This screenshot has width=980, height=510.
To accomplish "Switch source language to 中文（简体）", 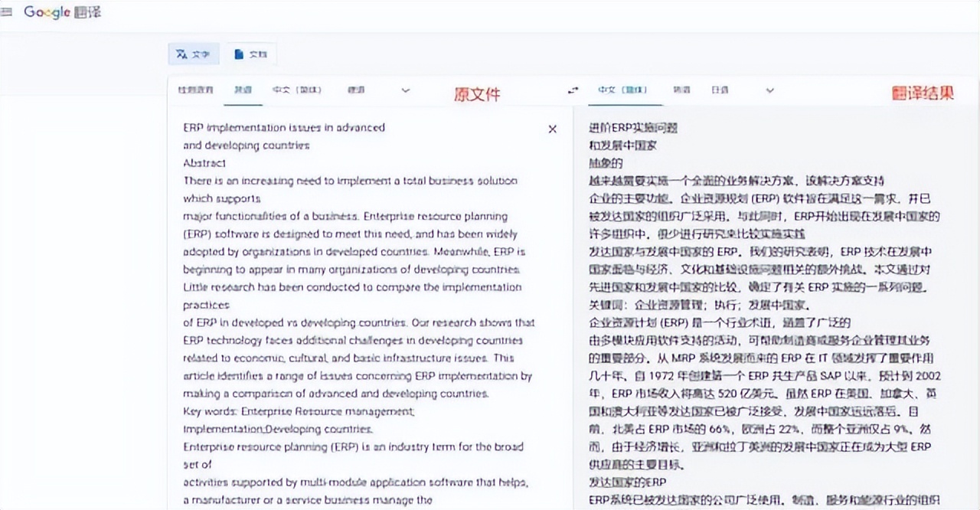I will [296, 90].
